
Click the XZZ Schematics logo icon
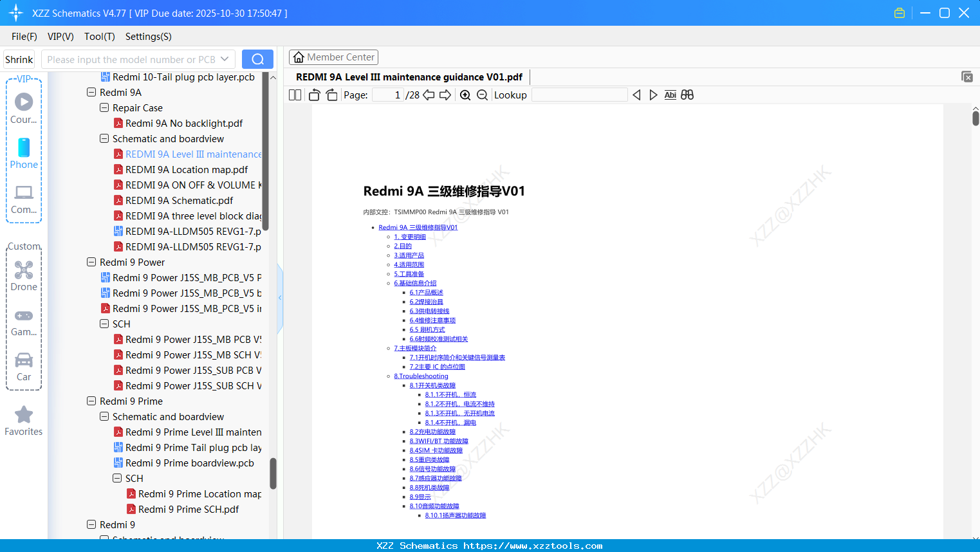coord(16,13)
